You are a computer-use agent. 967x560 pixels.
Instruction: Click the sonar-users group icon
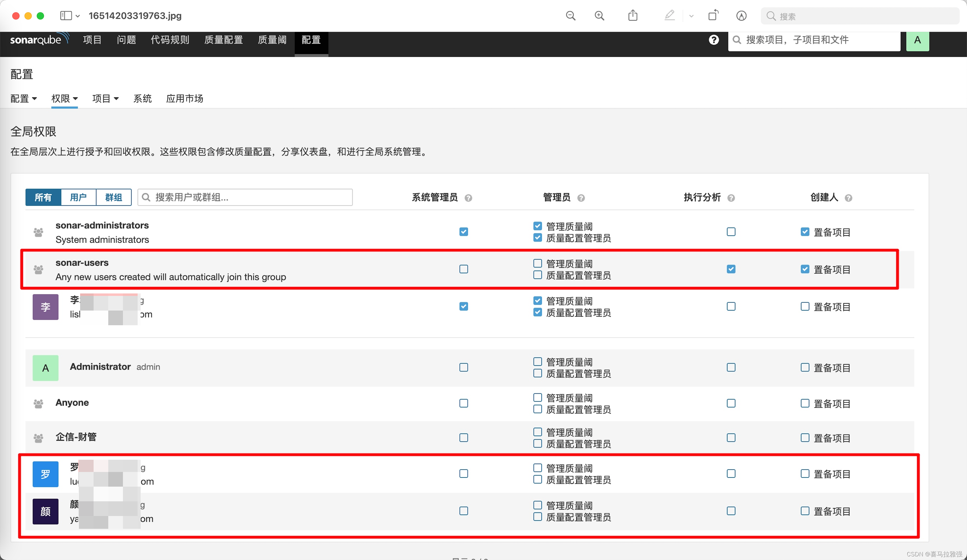point(38,269)
